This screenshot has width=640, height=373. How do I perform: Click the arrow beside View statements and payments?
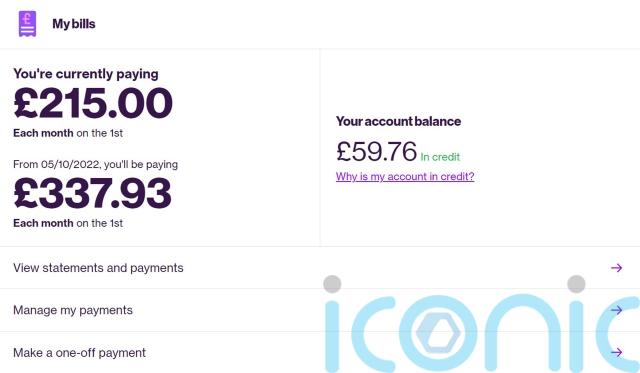616,268
